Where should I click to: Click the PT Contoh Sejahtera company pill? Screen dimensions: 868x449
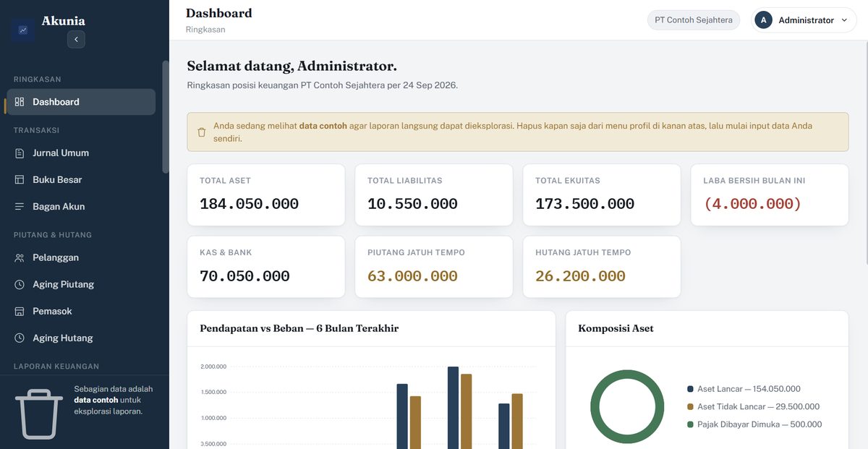tap(694, 20)
